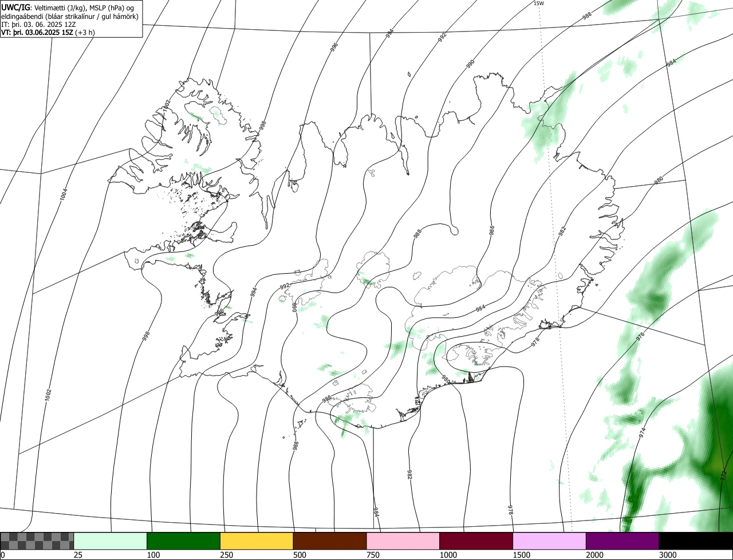Click the legend value "0"

tap(3, 555)
